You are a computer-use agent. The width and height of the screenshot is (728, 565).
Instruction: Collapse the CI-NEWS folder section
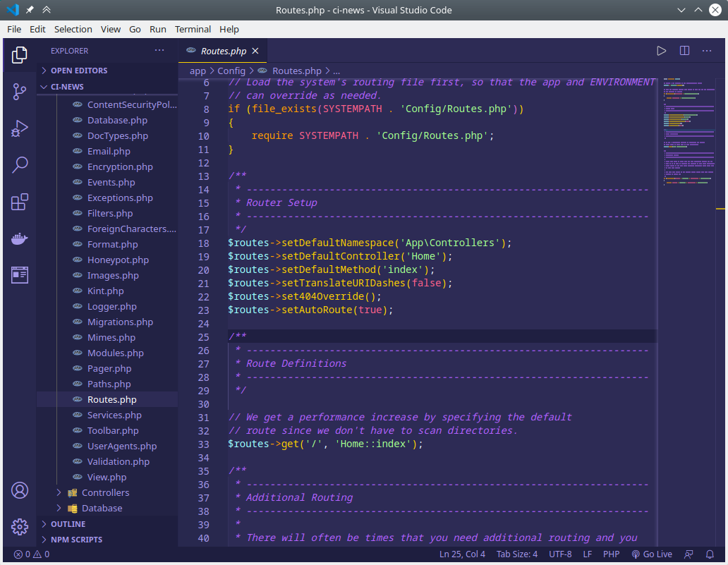(67, 87)
